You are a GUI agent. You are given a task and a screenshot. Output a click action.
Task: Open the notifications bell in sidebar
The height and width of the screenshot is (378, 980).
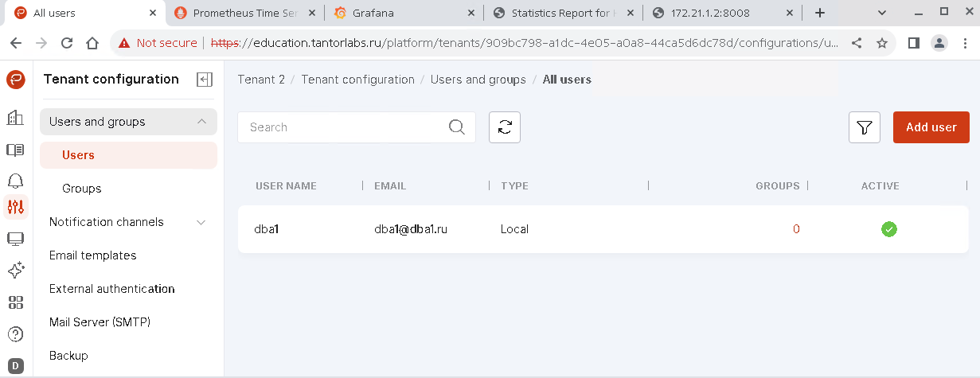(15, 180)
